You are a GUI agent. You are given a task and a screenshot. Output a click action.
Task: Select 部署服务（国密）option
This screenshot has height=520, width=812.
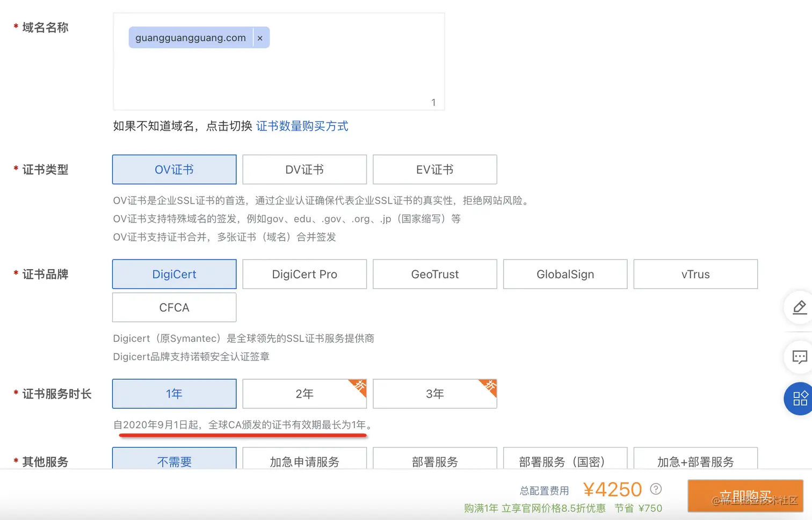pyautogui.click(x=565, y=458)
